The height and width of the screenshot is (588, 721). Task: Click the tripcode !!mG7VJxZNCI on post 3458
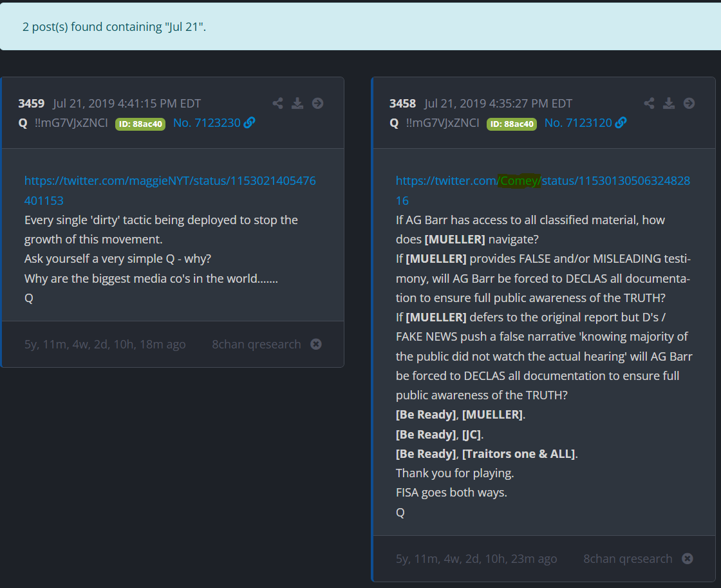click(443, 123)
